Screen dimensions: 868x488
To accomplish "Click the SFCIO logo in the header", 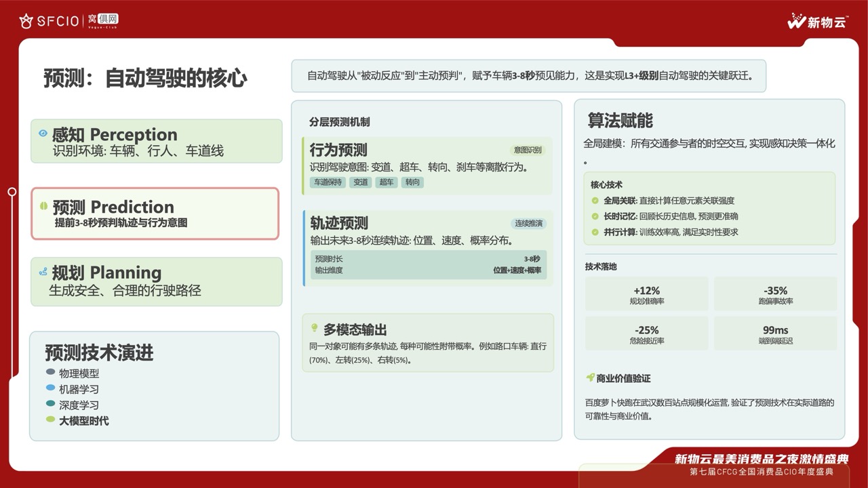I will point(50,21).
